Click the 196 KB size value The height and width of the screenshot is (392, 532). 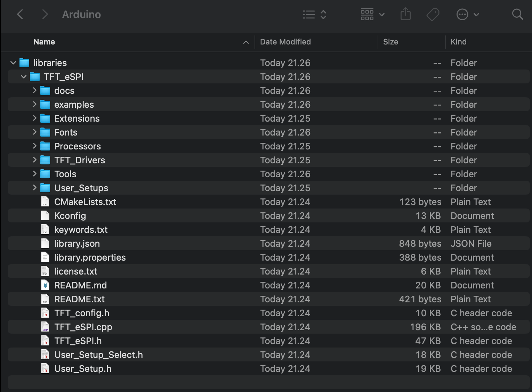click(x=425, y=327)
